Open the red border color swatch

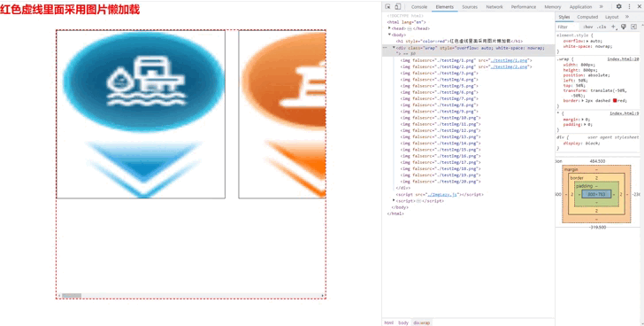pyautogui.click(x=615, y=101)
